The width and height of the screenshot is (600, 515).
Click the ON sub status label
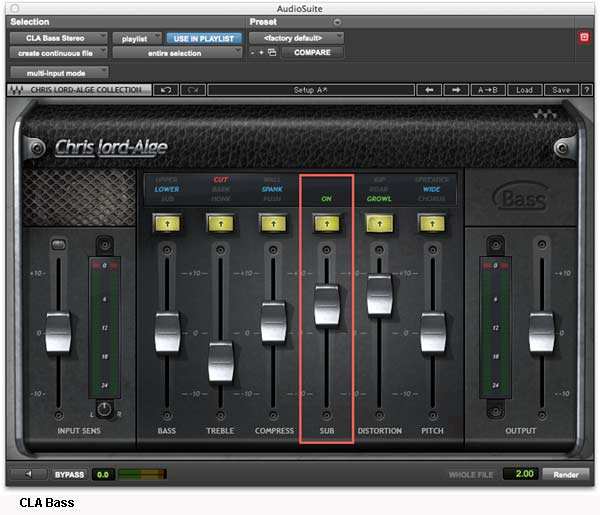[x=326, y=199]
